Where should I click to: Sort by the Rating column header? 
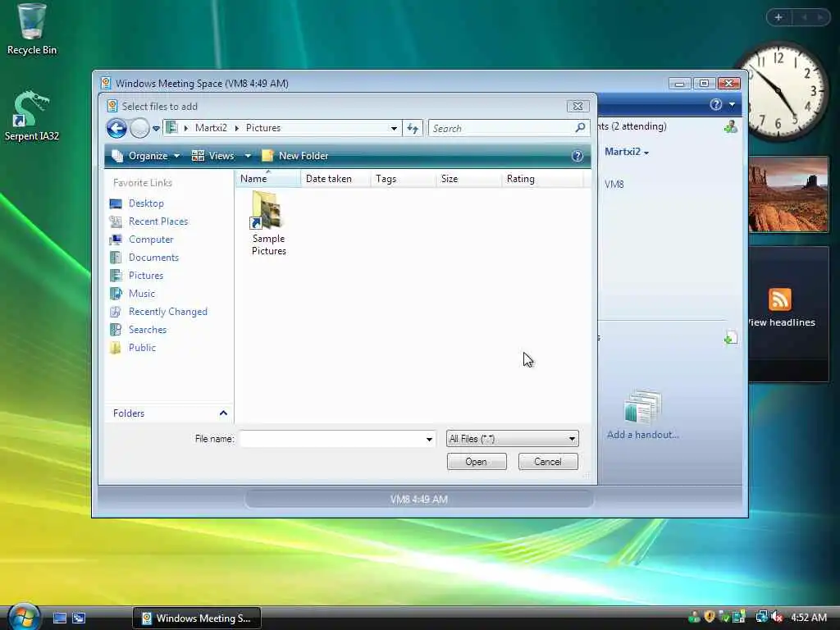pyautogui.click(x=541, y=179)
